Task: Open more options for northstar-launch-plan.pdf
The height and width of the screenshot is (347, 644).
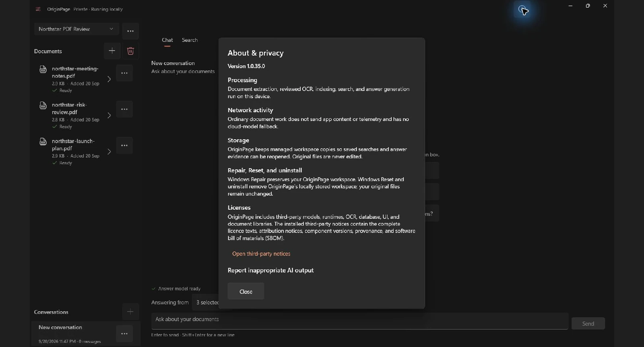Action: (124, 145)
